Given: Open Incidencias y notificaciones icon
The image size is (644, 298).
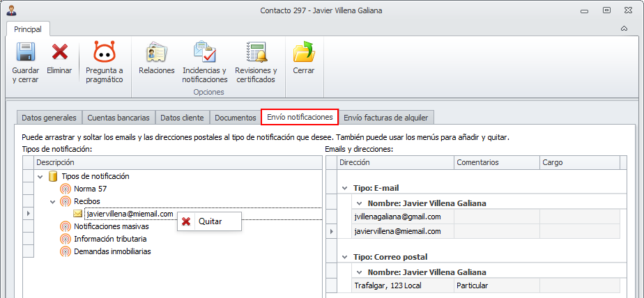Looking at the screenshot, I should pos(204,52).
